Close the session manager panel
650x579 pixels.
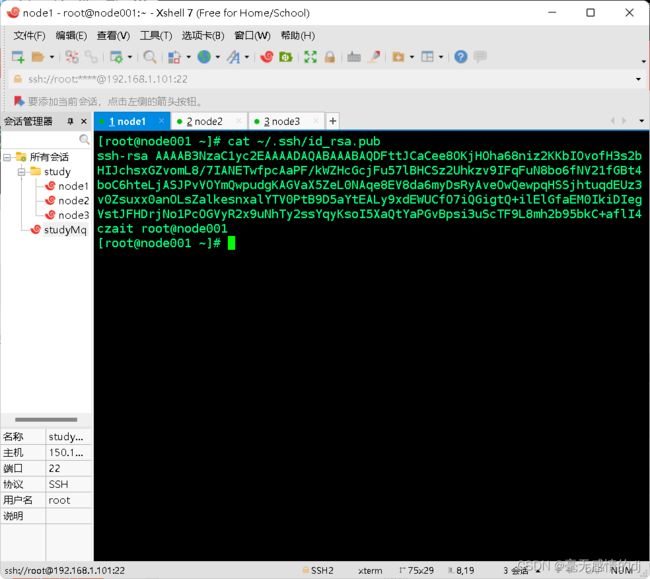pos(84,121)
